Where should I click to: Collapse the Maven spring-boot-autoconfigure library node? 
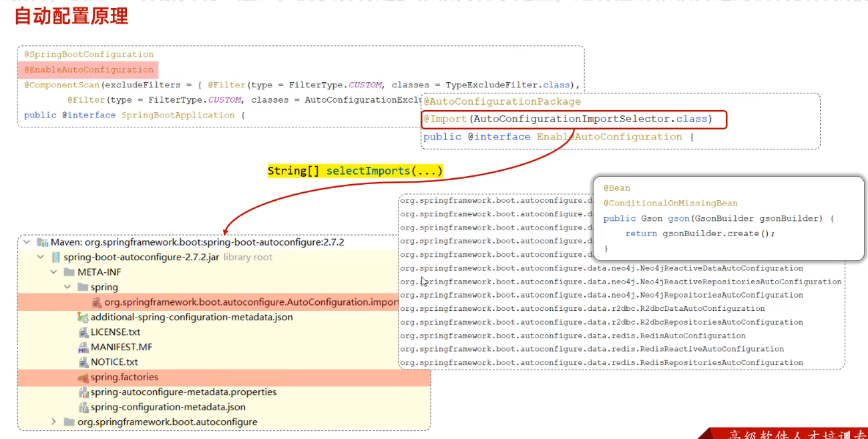27,242
